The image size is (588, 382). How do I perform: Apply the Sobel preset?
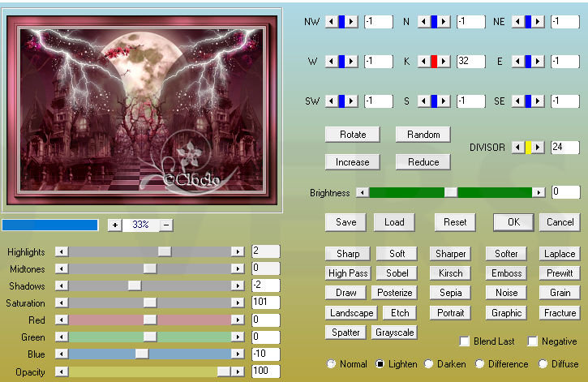397,273
